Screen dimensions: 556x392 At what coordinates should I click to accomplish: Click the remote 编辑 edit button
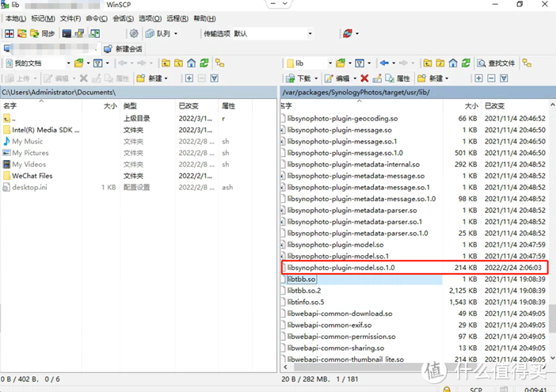click(337, 78)
